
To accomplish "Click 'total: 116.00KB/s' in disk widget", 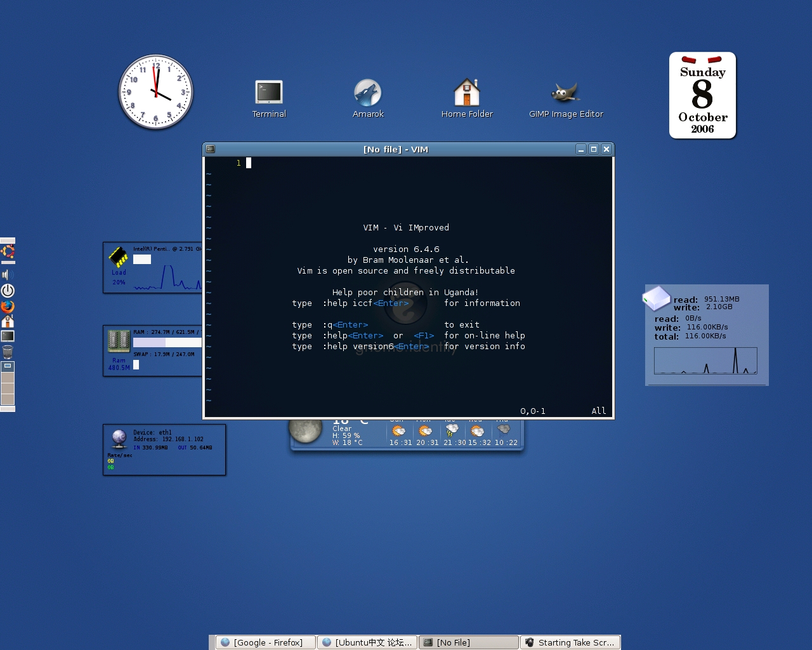I will pos(690,336).
